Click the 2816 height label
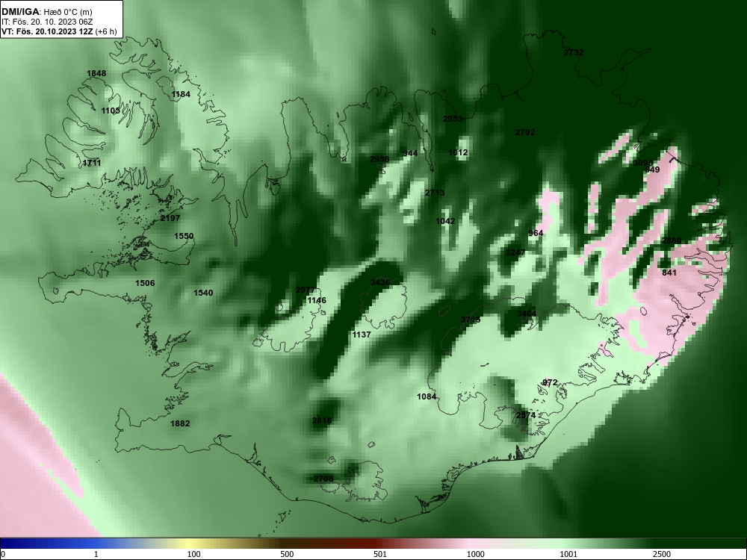Screen dimensions: 747x560 pos(322,420)
